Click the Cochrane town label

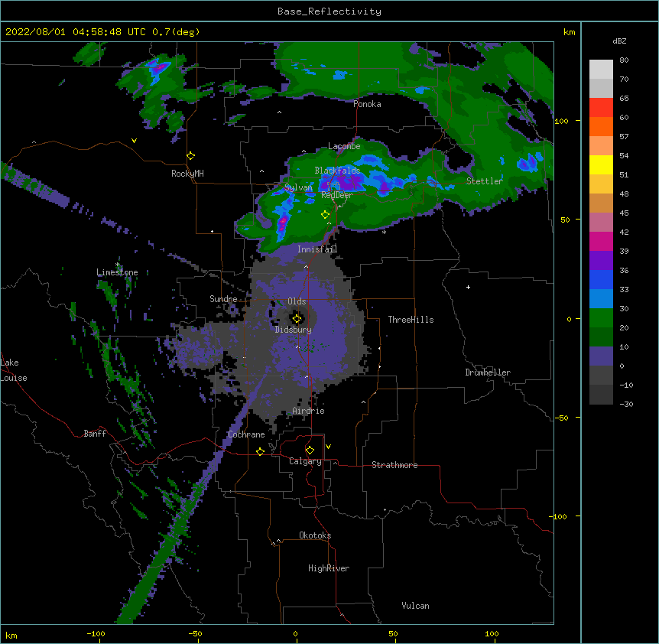coord(246,434)
